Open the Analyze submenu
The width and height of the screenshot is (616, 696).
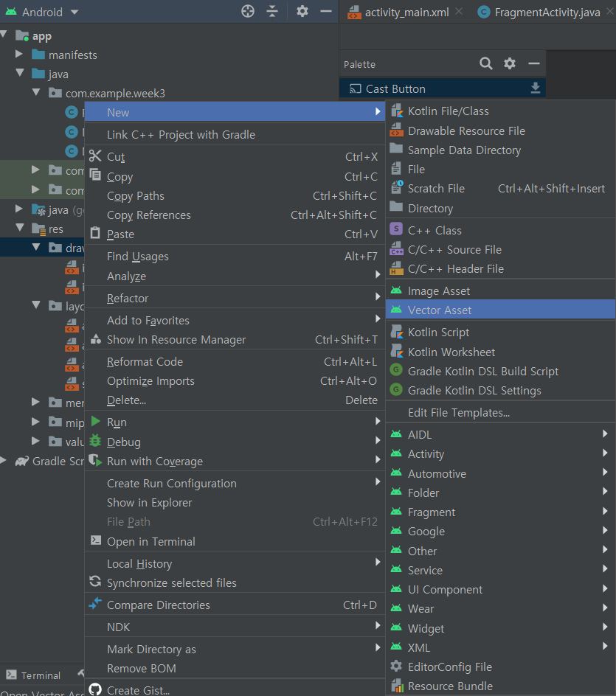(x=235, y=276)
